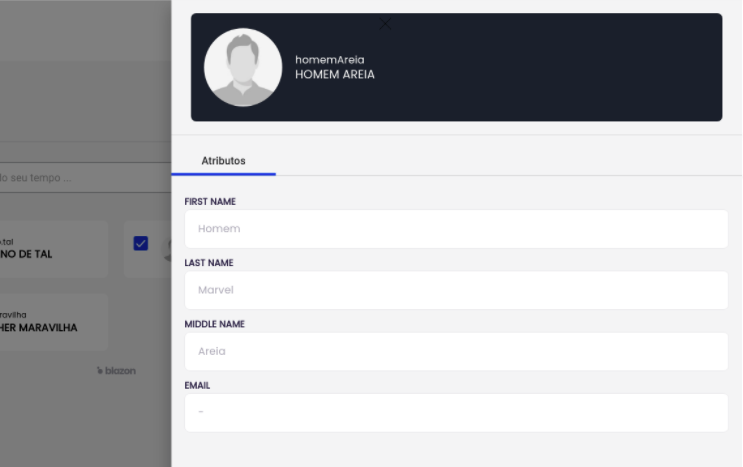This screenshot has width=743, height=467.
Task: Close the user details side panel
Action: 385,24
